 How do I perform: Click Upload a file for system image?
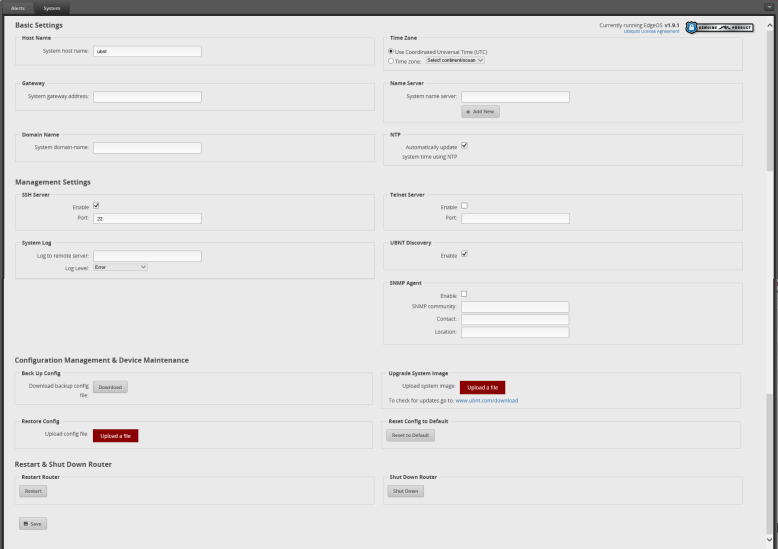482,387
